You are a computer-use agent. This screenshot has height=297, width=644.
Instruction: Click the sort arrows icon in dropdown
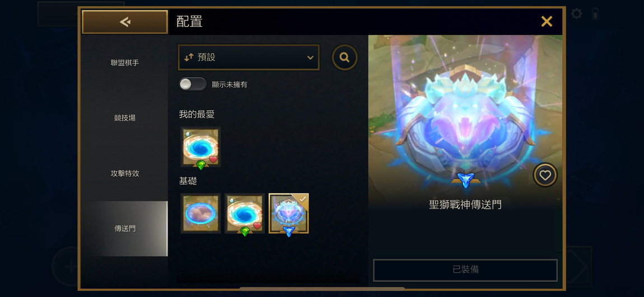pyautogui.click(x=189, y=58)
